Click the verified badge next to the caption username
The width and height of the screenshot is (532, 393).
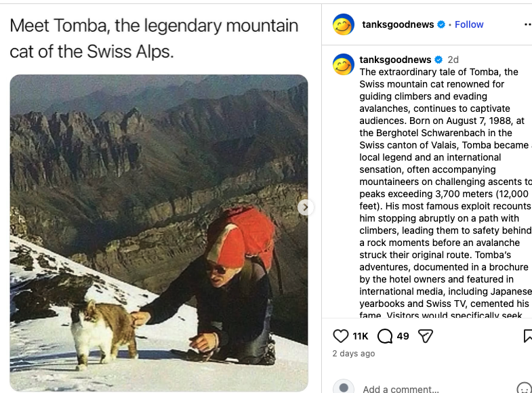pos(438,60)
